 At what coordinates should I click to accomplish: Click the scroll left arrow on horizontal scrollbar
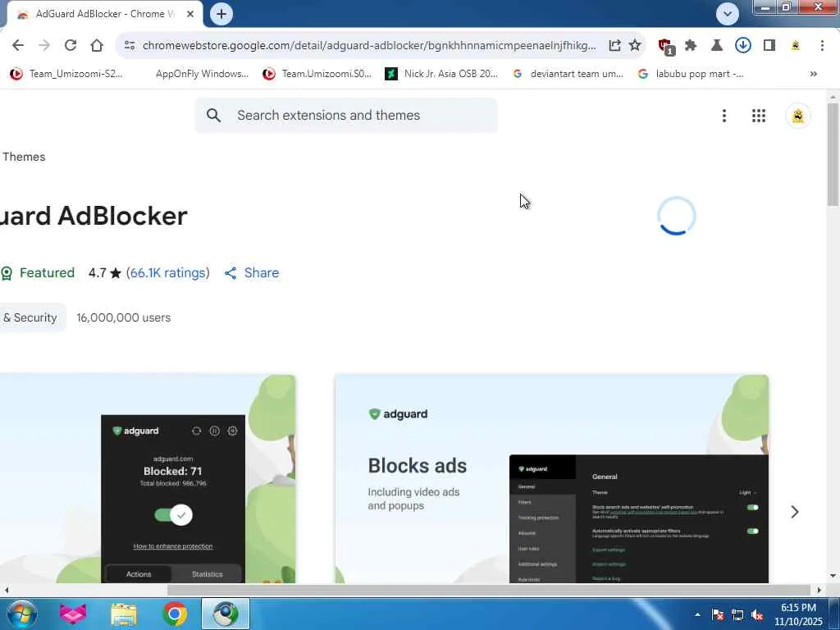tap(6, 590)
